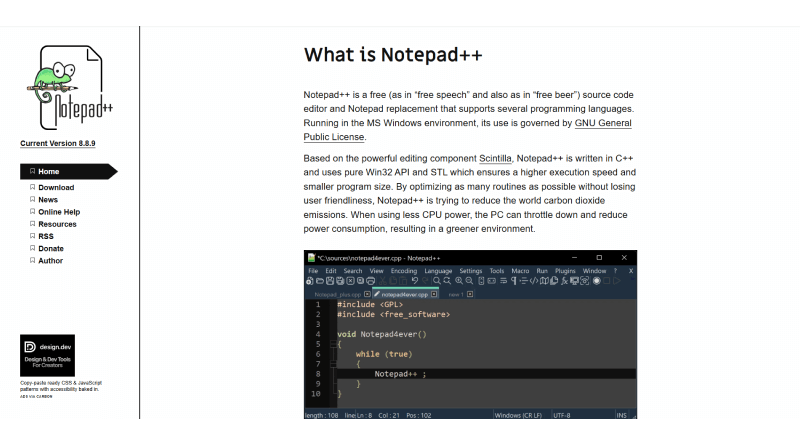Follow the Scintilla hyperlink
This screenshot has width=800, height=445.
point(495,158)
